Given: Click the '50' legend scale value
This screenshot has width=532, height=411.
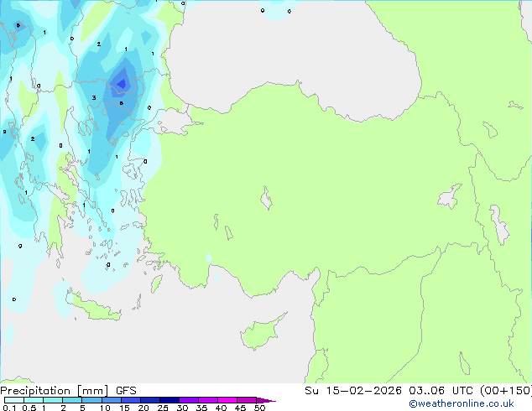Looking at the screenshot, I should pyautogui.click(x=259, y=408).
